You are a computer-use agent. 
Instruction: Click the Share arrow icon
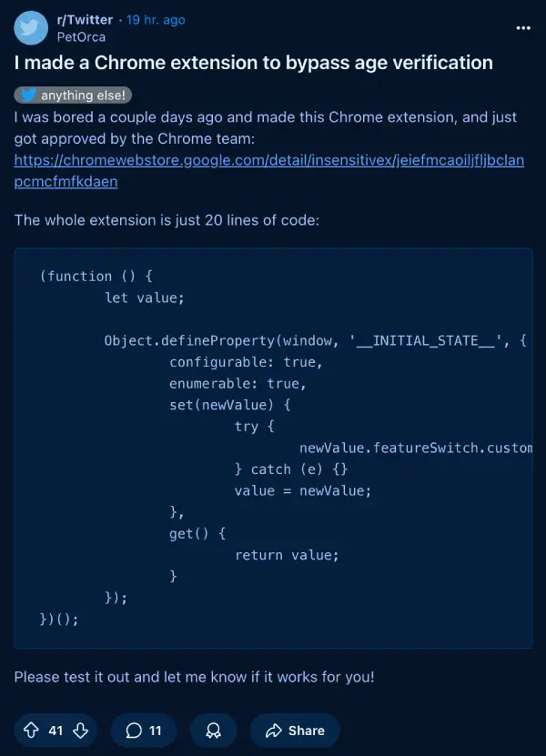274,731
